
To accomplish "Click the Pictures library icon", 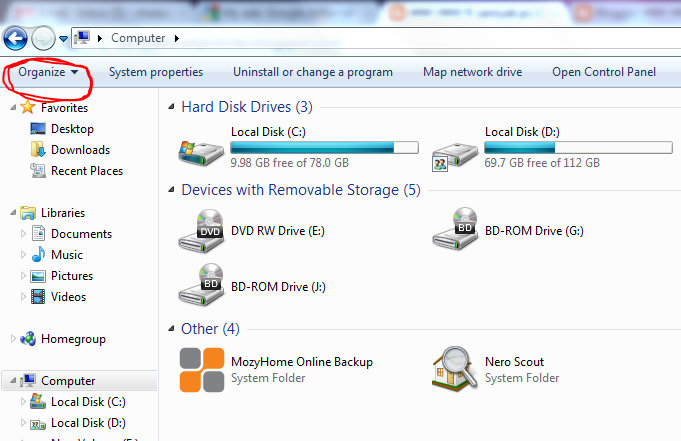I will click(x=38, y=276).
